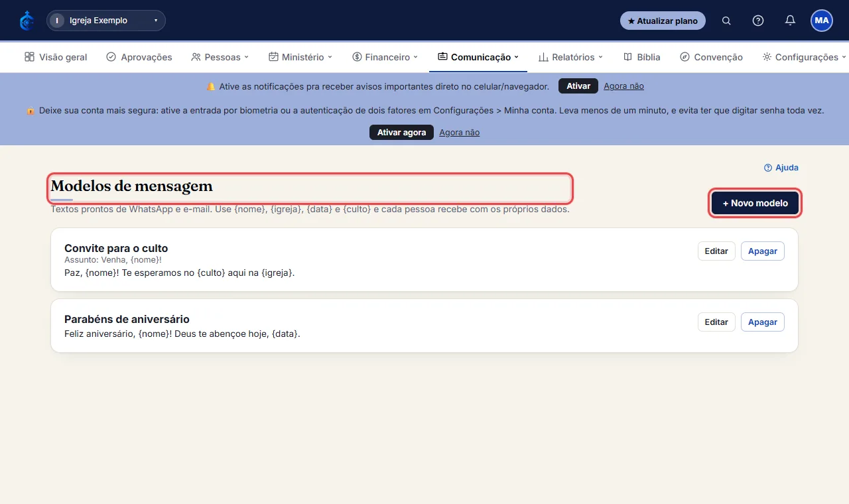Expand the Ministério menu
849x504 pixels.
click(x=300, y=57)
